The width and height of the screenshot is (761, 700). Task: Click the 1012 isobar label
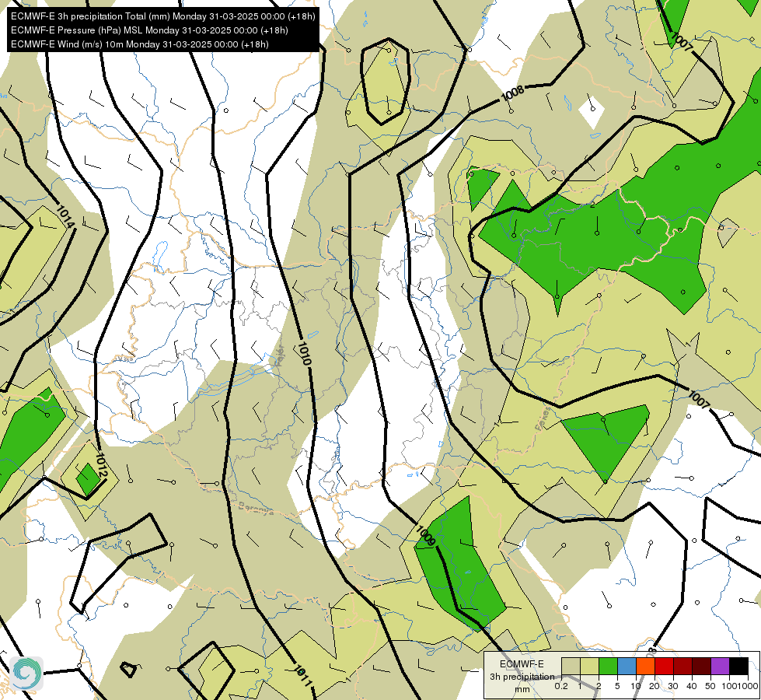(x=101, y=465)
